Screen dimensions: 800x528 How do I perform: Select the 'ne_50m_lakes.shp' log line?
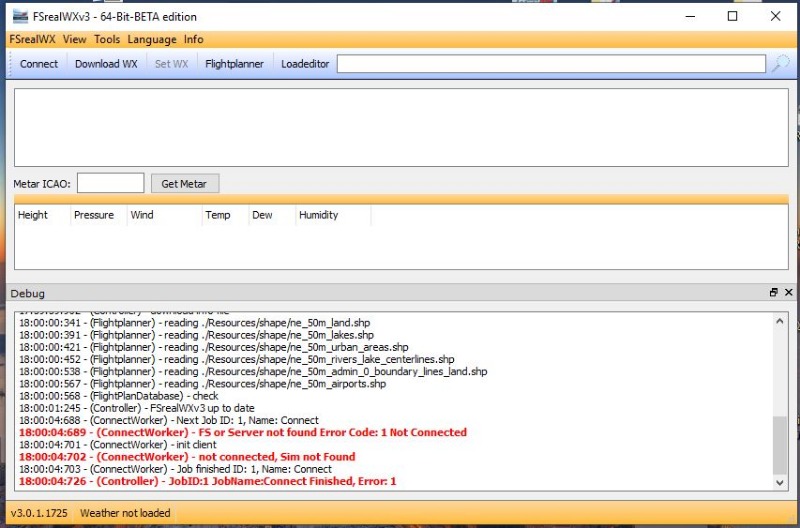pyautogui.click(x=196, y=335)
